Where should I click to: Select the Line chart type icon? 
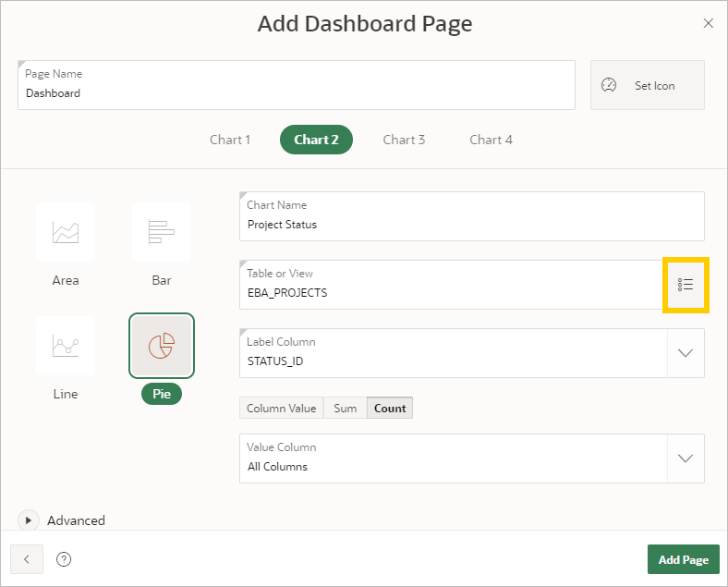click(66, 346)
